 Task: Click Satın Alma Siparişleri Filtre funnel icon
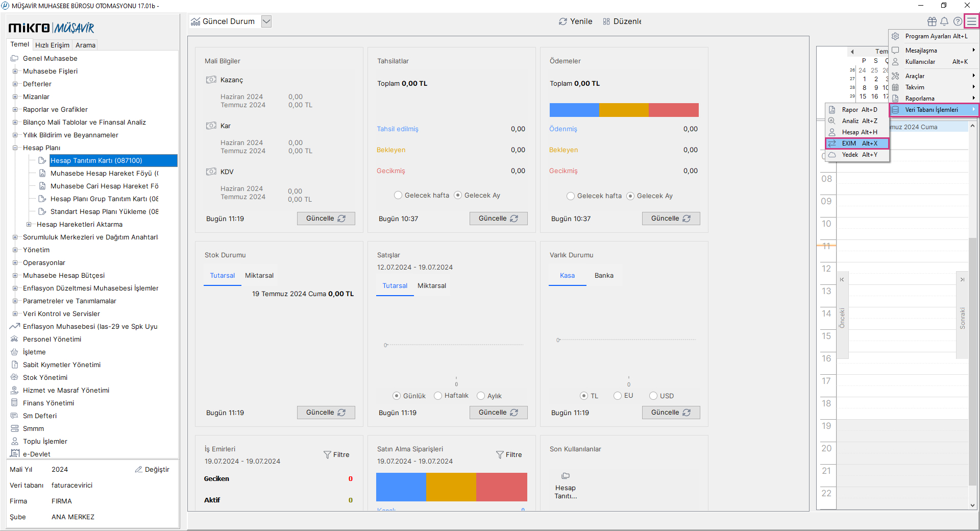500,454
